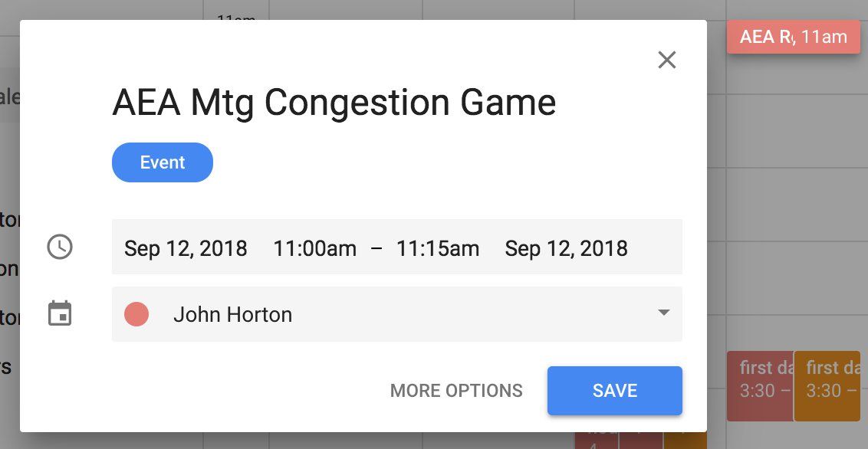The image size is (868, 449).
Task: Click the red event labeled 4 below dialog
Action: (595, 441)
